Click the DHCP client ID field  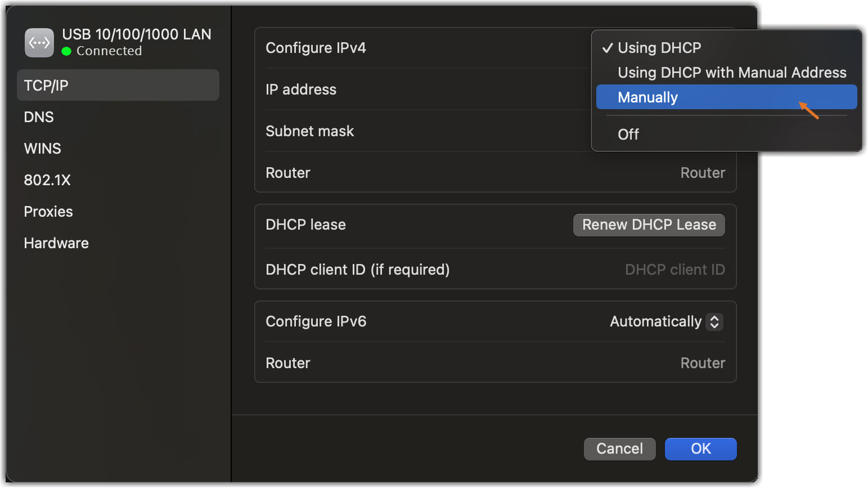pyautogui.click(x=674, y=270)
